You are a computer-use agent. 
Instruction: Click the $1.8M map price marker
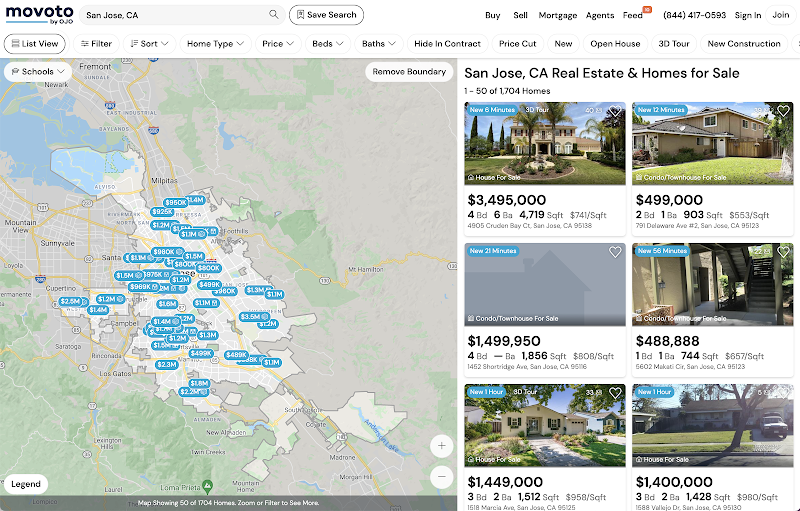tap(199, 383)
